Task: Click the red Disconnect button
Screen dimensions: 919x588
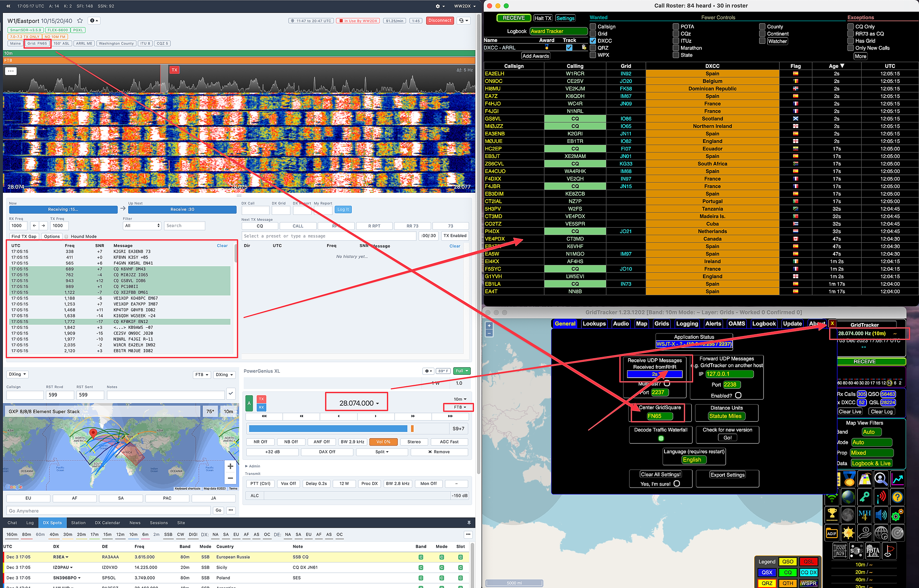Action: tap(440, 20)
